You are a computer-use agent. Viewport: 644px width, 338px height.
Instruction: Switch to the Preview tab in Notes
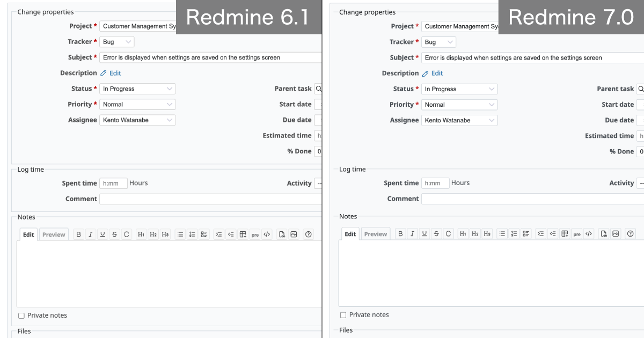point(54,234)
